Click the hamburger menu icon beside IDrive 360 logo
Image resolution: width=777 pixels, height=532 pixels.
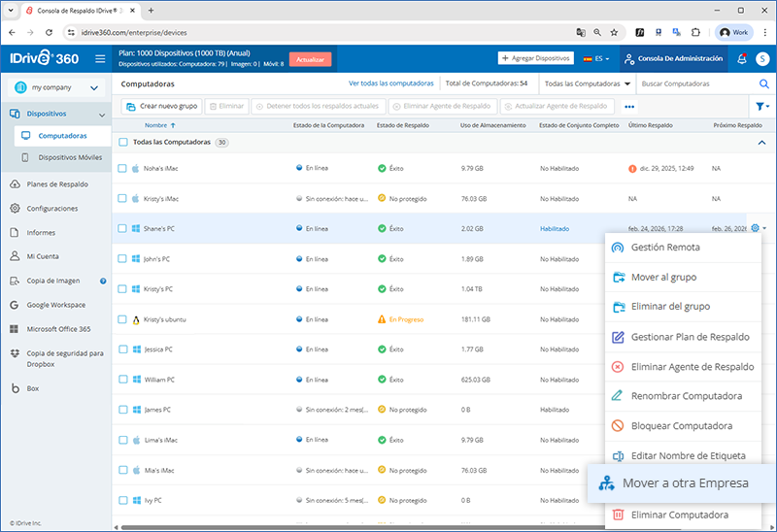point(100,58)
